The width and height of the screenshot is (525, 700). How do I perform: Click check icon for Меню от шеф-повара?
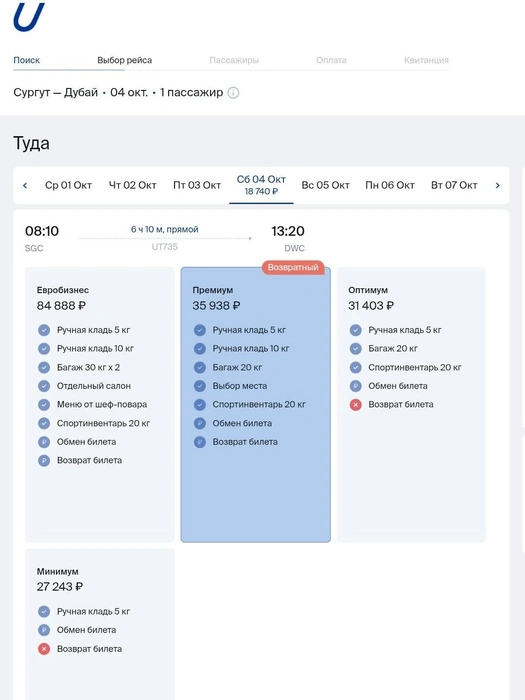pyautogui.click(x=44, y=404)
